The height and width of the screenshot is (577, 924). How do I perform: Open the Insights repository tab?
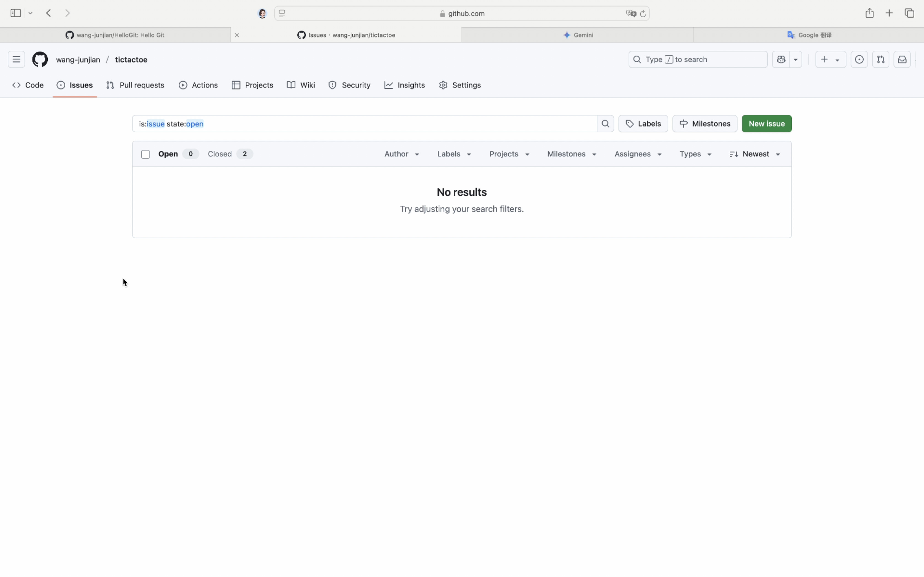(405, 85)
